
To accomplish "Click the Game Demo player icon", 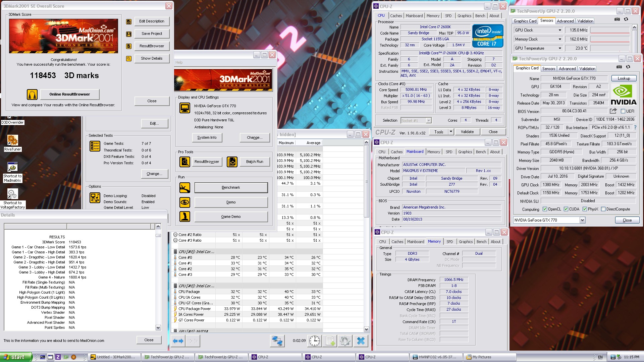I will 185,217.
